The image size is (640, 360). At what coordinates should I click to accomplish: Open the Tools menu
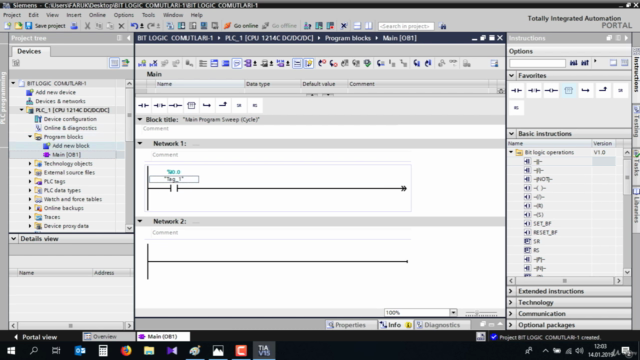coord(148,15)
